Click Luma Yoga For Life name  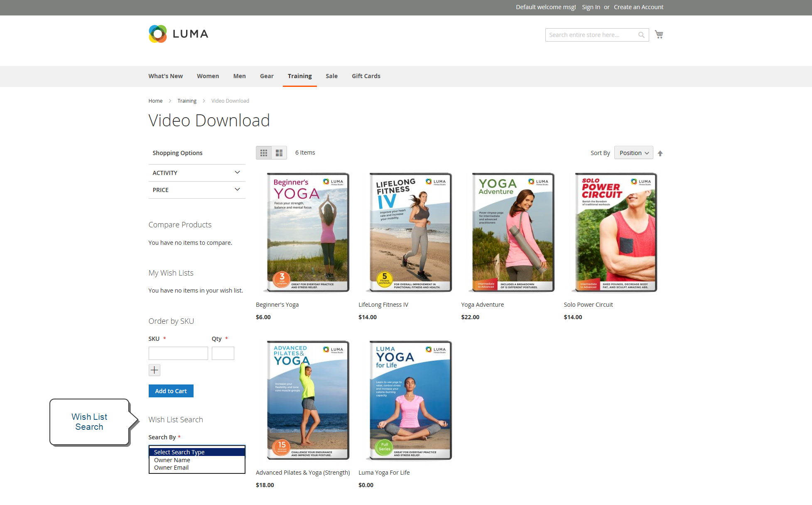click(x=384, y=473)
